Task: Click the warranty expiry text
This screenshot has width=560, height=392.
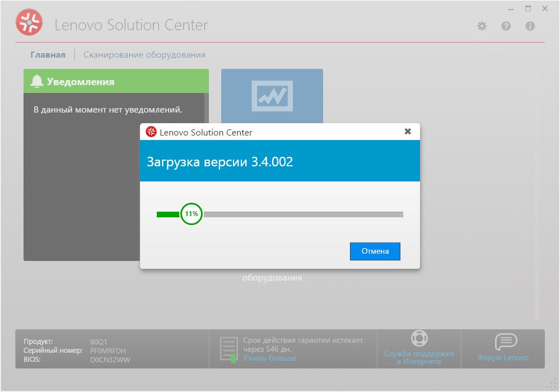Action: pos(303,344)
